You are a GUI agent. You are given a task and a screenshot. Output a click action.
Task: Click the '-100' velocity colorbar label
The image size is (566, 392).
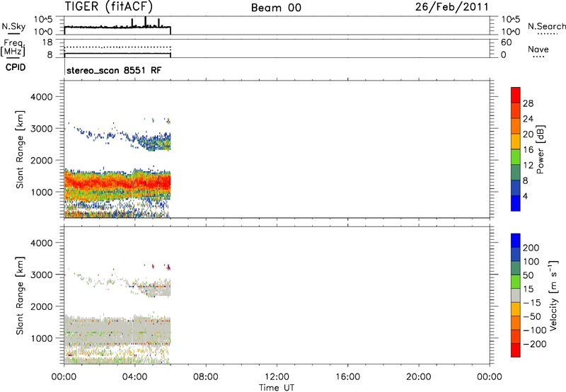[535, 330]
